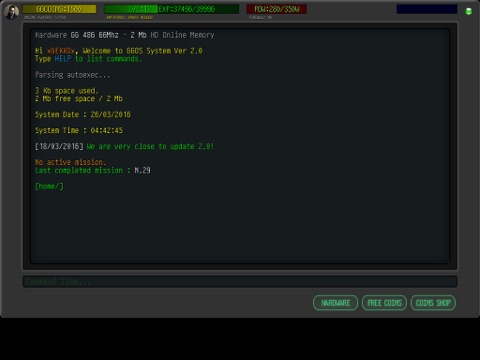The width and height of the screenshot is (480, 360).
Task: Click the user avatar portrait
Action: tap(12, 12)
